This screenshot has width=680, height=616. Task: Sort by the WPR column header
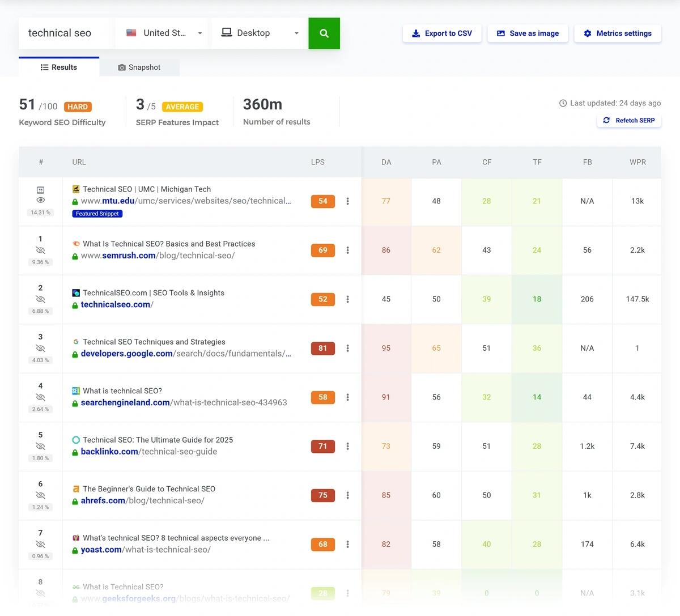[637, 162]
